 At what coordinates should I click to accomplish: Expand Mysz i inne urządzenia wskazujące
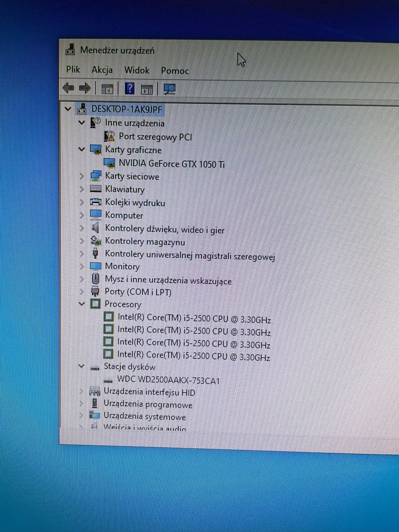click(x=82, y=279)
